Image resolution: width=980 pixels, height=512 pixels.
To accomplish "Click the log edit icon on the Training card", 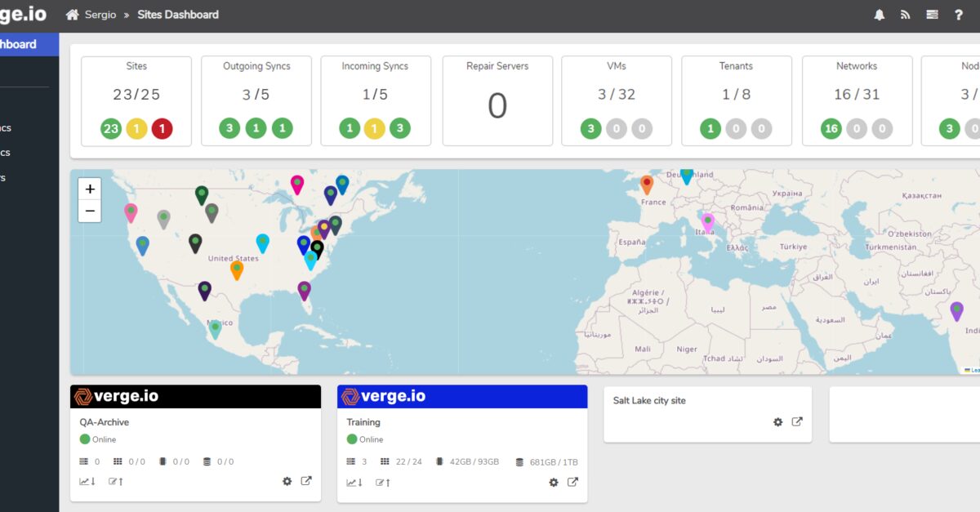I will [381, 482].
